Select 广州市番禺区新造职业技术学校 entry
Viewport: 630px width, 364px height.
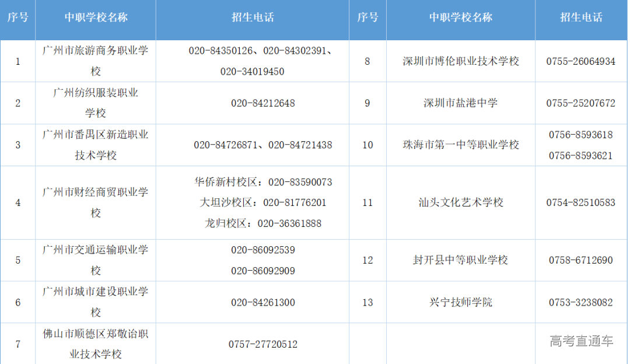(96, 145)
